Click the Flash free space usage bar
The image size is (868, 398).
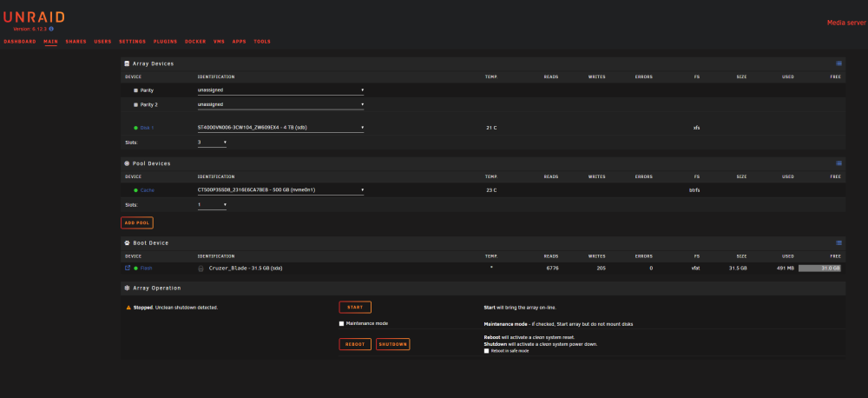[819, 268]
